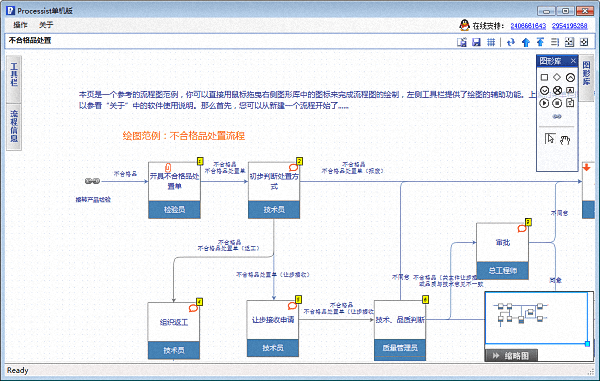Select the chain link connector tool
Image resolution: width=600 pixels, height=381 pixels.
pos(557,116)
